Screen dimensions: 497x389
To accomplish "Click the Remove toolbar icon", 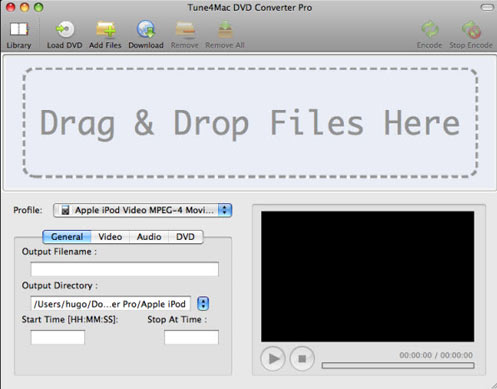I will [185, 29].
